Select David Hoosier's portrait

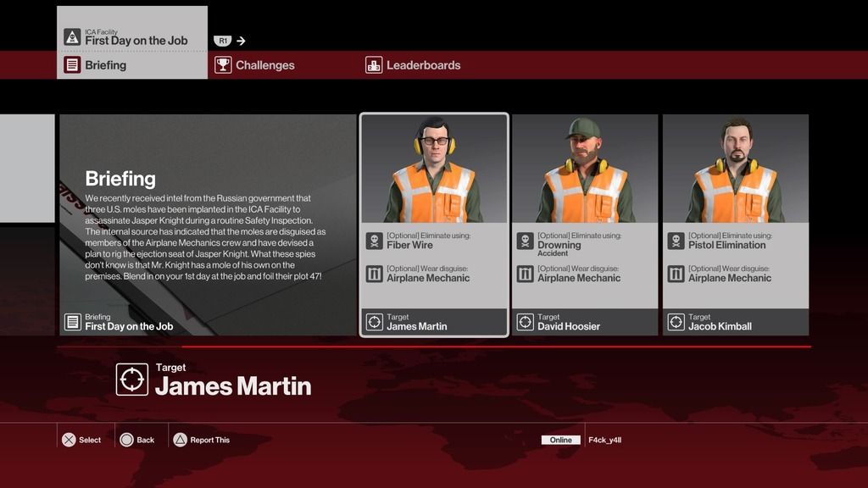[585, 169]
